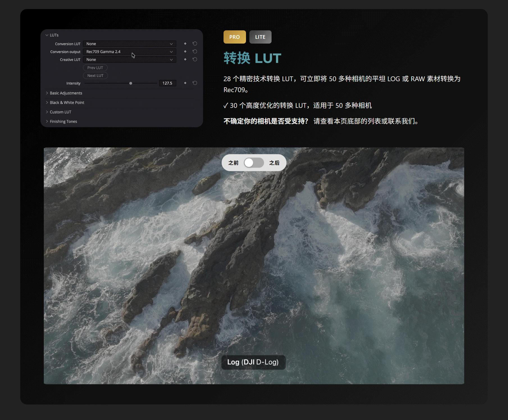Toggle the before/after comparison switch
The width and height of the screenshot is (508, 420).
click(x=254, y=163)
